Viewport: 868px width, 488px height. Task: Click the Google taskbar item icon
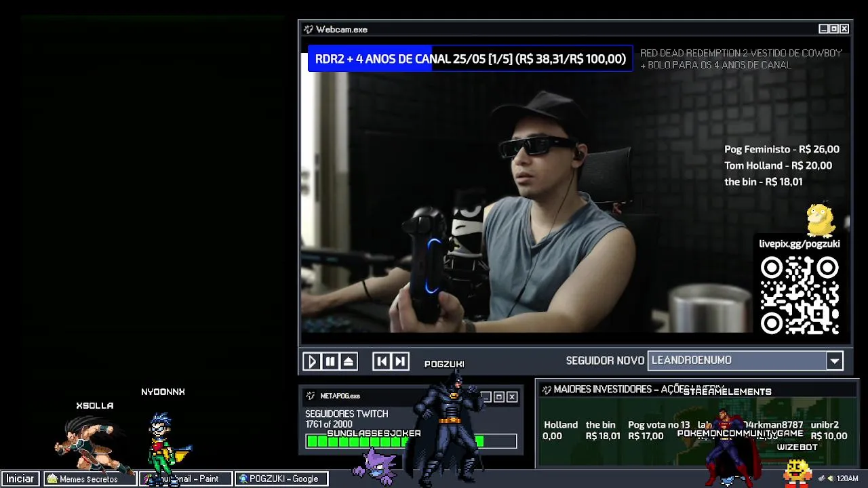coord(243,479)
